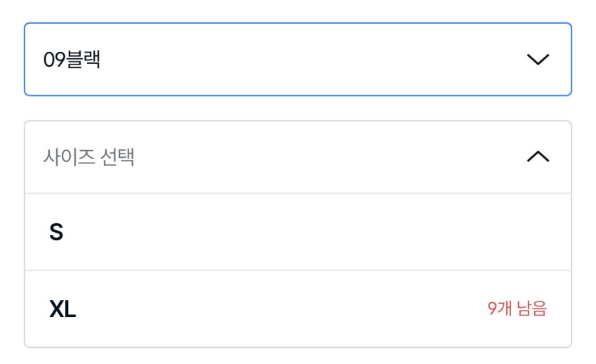Image resolution: width=596 pixels, height=364 pixels.
Task: Click the 09블랙 selected color text
Action: [x=72, y=60]
